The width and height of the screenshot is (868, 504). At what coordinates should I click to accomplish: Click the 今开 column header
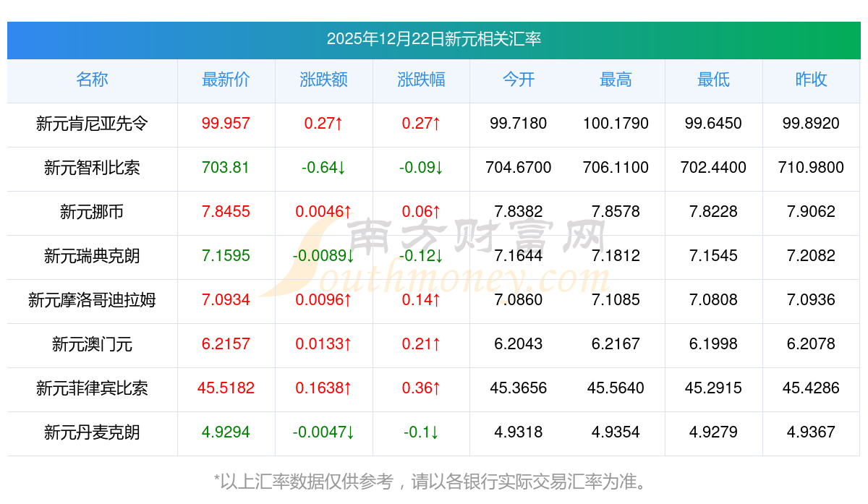point(519,80)
